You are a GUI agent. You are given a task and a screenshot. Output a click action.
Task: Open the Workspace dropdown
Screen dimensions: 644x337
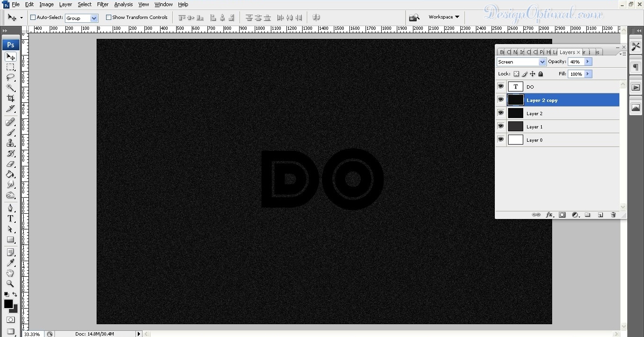click(444, 17)
